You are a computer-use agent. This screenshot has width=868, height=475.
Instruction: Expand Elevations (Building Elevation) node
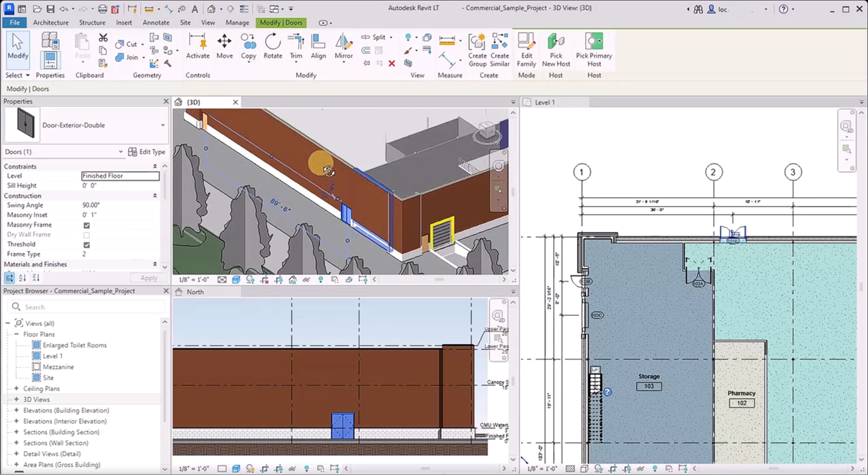coord(16,410)
